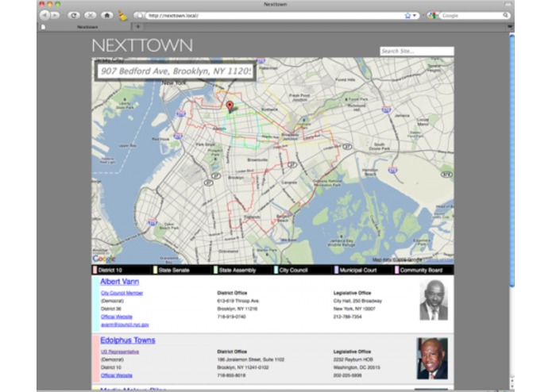Open the Edolphus Towns name link

click(x=128, y=340)
